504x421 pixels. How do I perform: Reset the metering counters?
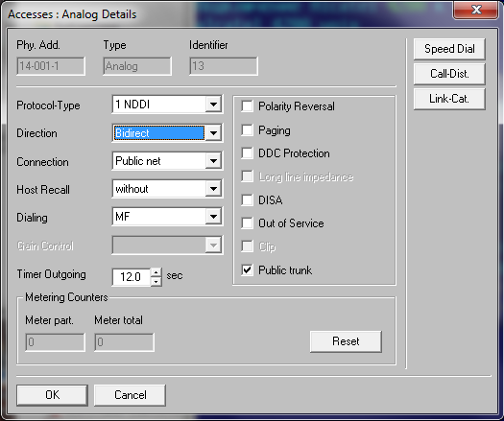click(346, 341)
